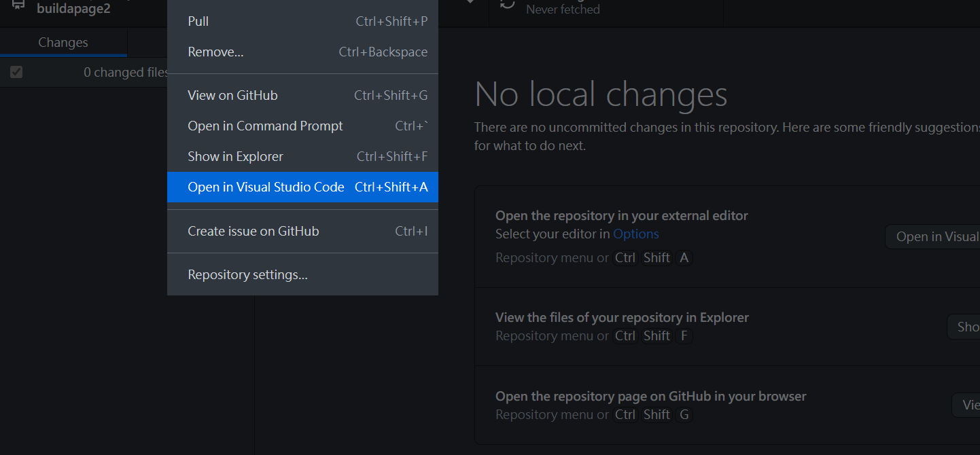Choose Create issue on GitHub
The width and height of the screenshot is (980, 455).
click(x=302, y=231)
